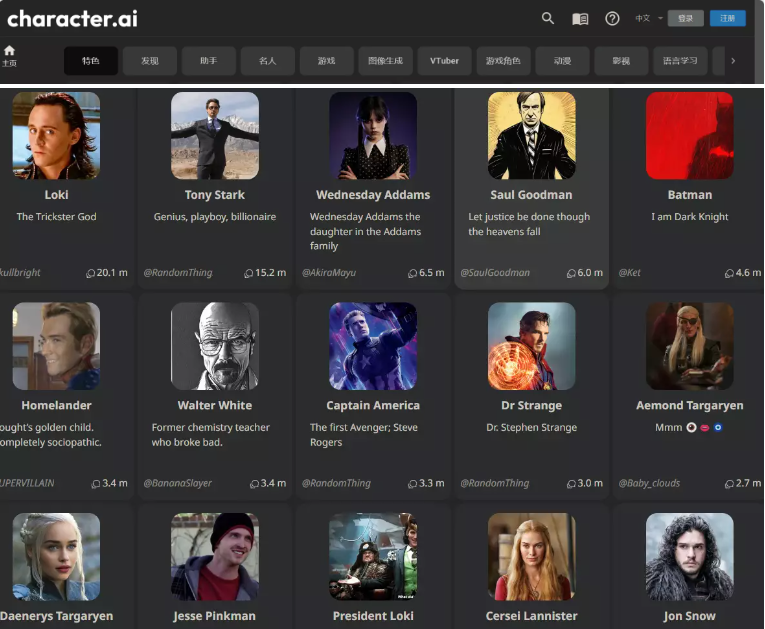
Task: Open Dr Strange avatar image
Action: click(x=531, y=346)
